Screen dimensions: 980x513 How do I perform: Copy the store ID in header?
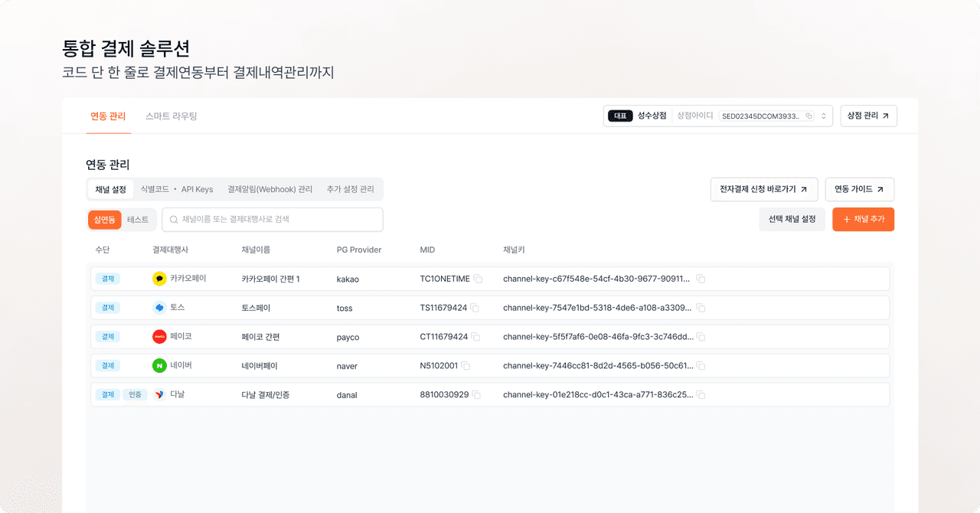pyautogui.click(x=808, y=116)
